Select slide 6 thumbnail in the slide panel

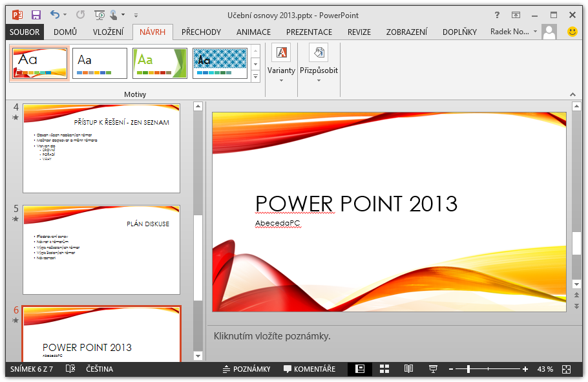click(101, 334)
